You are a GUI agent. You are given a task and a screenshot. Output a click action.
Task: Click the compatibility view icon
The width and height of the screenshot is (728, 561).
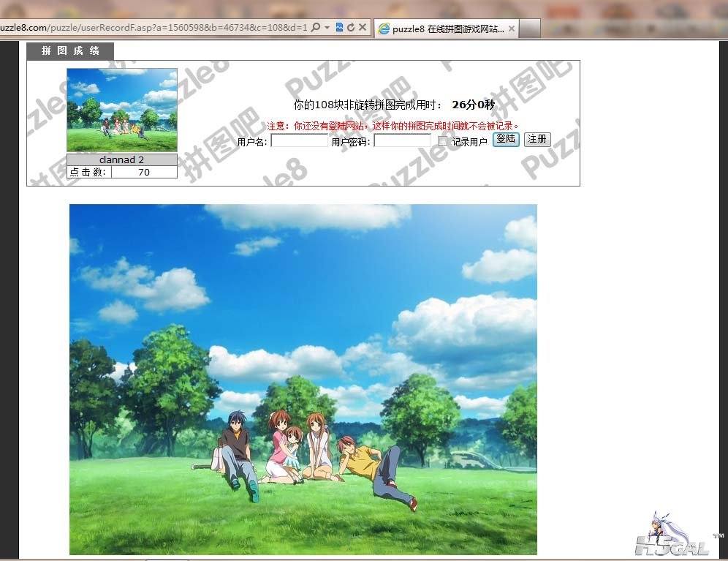pos(339,27)
